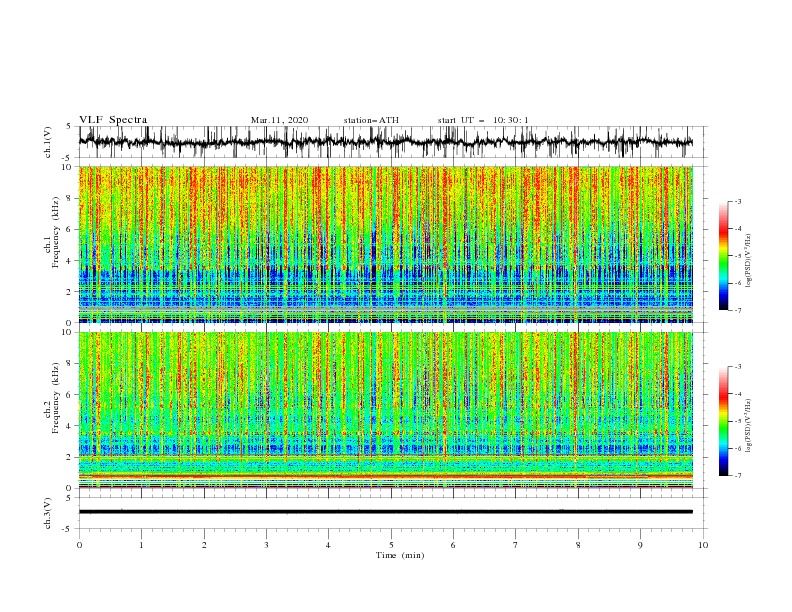Screen dimensions: 792x612
Task: Click the ch.2 "Frequency (kHz)" axis label
Action: (x=56, y=398)
